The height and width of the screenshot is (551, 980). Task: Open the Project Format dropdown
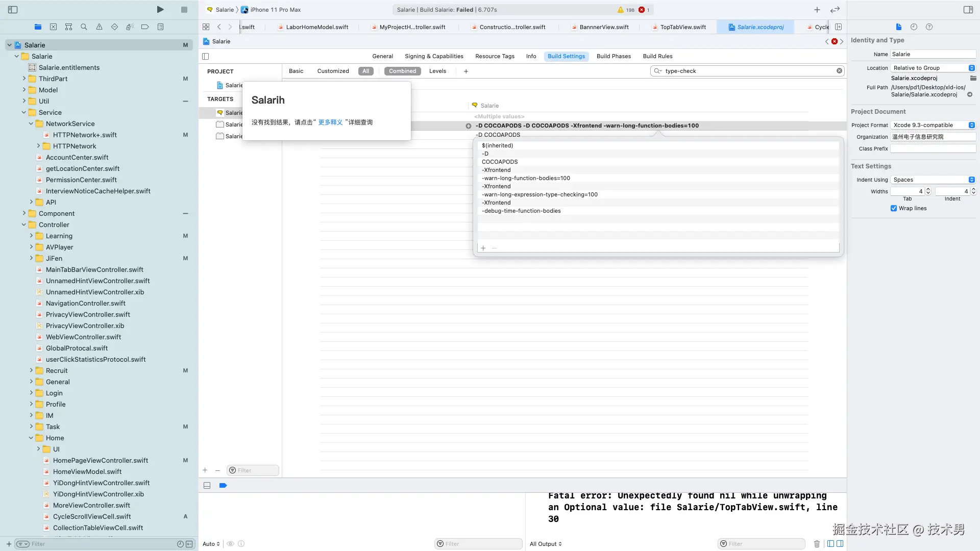pyautogui.click(x=933, y=125)
